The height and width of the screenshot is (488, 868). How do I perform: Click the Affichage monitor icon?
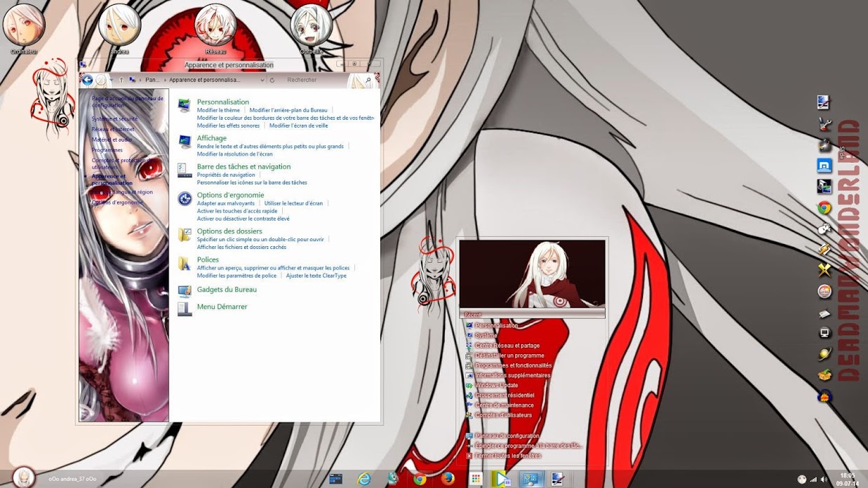[185, 142]
